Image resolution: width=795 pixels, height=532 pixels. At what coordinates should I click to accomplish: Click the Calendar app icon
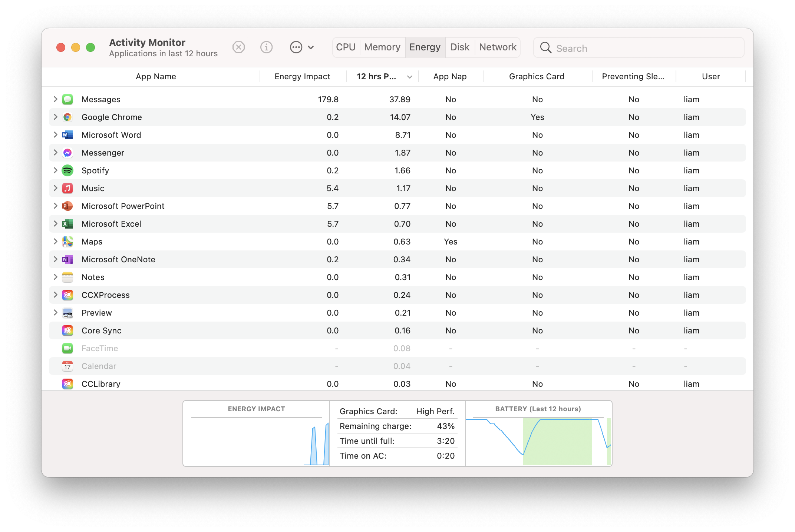coord(67,366)
